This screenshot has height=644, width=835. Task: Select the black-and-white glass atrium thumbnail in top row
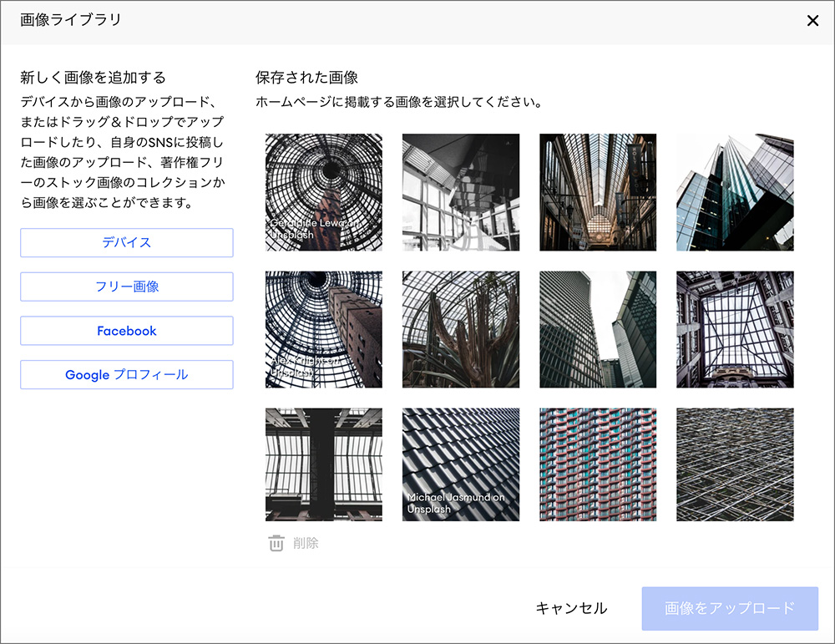click(x=461, y=192)
